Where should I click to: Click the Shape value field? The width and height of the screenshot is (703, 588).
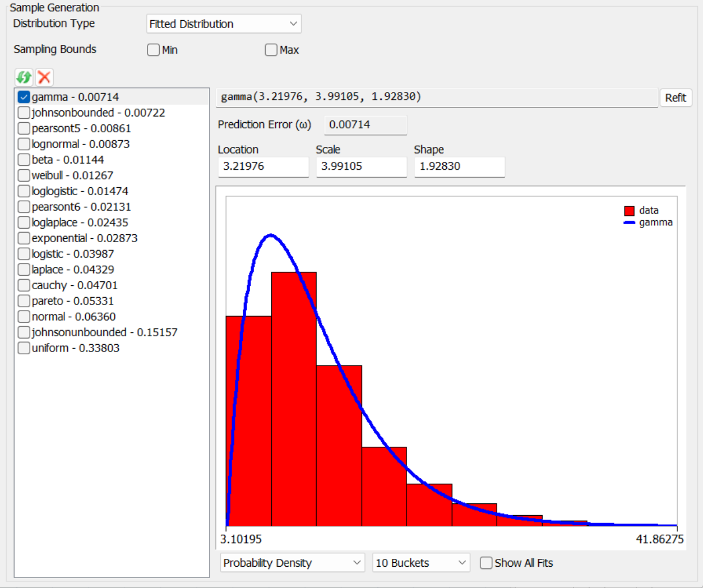point(459,166)
